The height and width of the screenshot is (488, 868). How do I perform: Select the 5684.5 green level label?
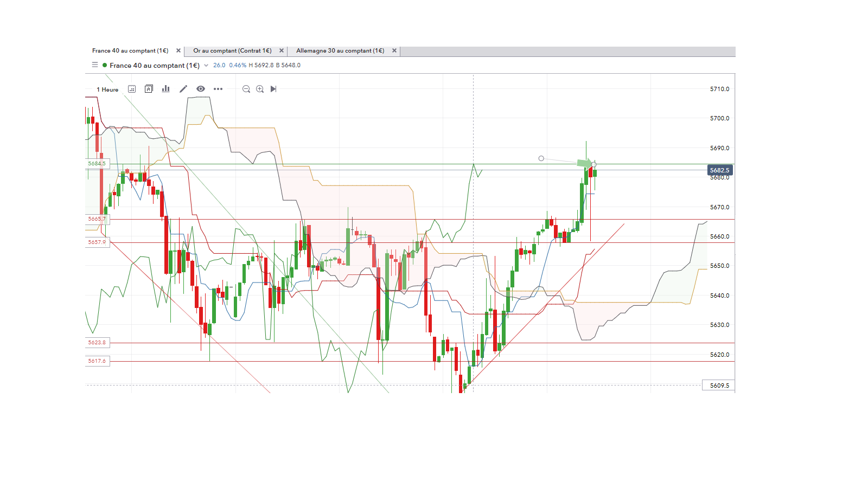[x=97, y=164]
